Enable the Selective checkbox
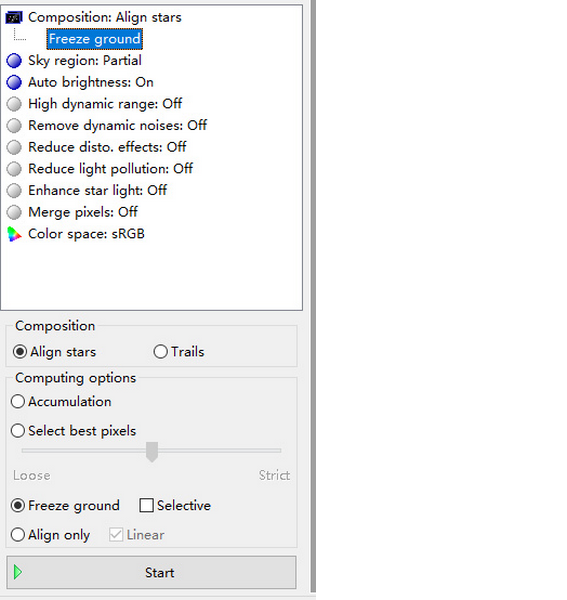This screenshot has width=567, height=600. pos(147,505)
